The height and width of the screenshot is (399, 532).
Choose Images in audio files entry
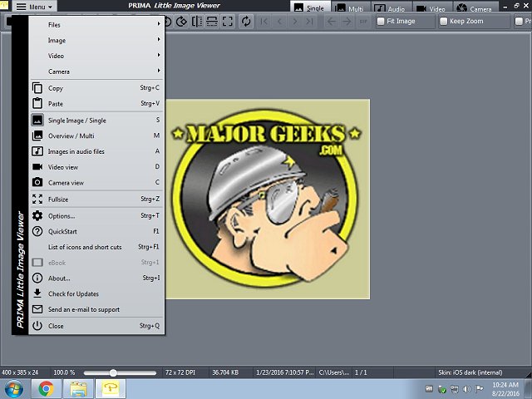[76, 151]
